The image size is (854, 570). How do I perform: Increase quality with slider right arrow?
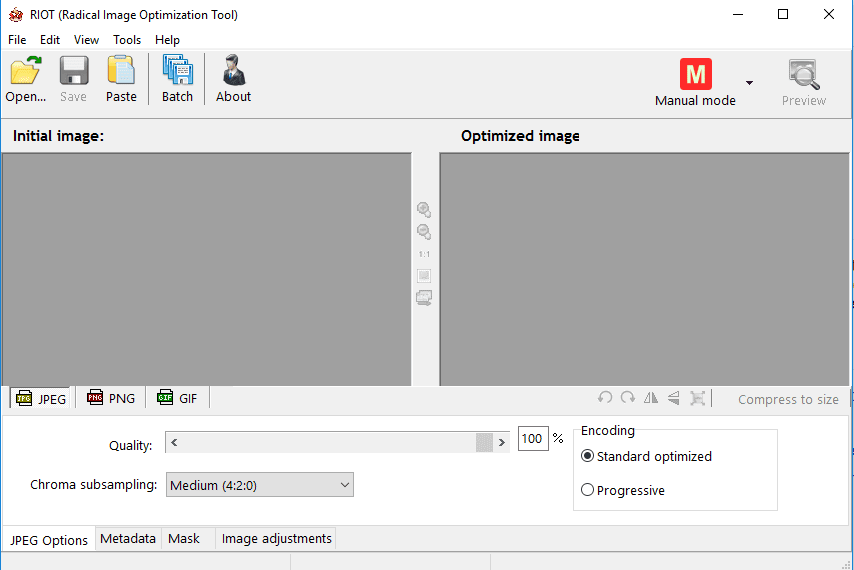(502, 443)
